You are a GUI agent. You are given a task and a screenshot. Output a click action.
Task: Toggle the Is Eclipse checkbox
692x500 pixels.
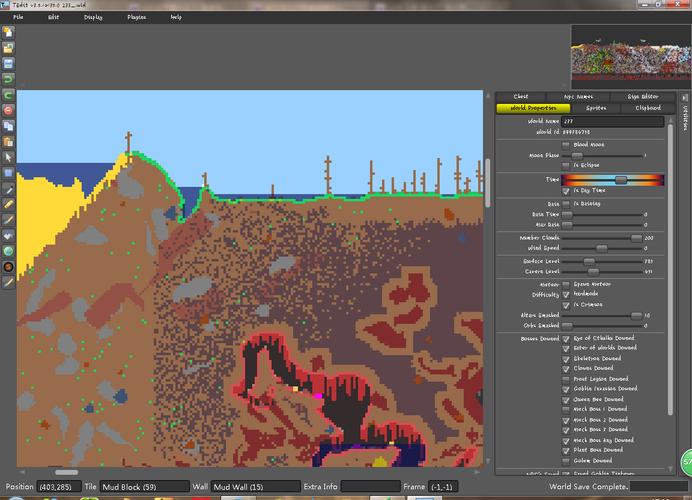click(566, 165)
